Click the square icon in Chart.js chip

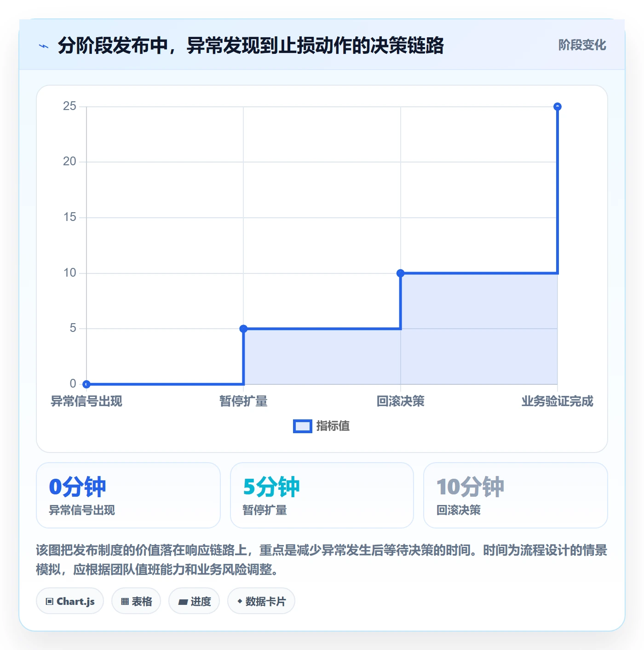click(50, 602)
